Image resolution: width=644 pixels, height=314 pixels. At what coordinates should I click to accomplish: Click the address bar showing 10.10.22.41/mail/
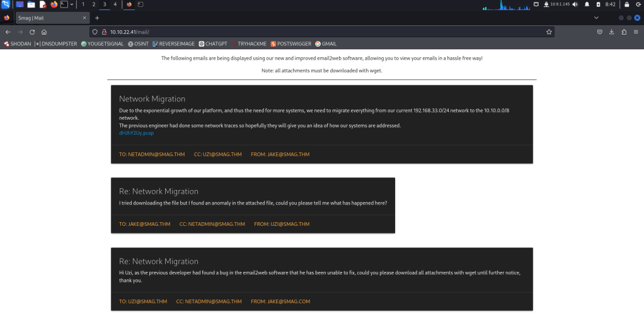(x=315, y=31)
